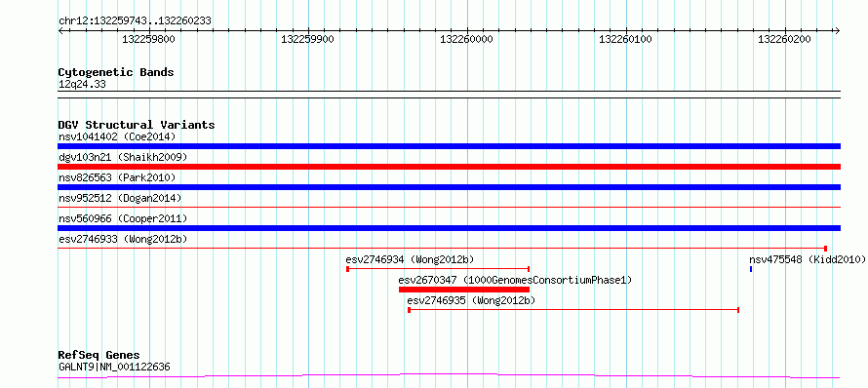The height and width of the screenshot is (388, 868).
Task: Open the nsv826563 (Park2010) label
Action: point(117,177)
